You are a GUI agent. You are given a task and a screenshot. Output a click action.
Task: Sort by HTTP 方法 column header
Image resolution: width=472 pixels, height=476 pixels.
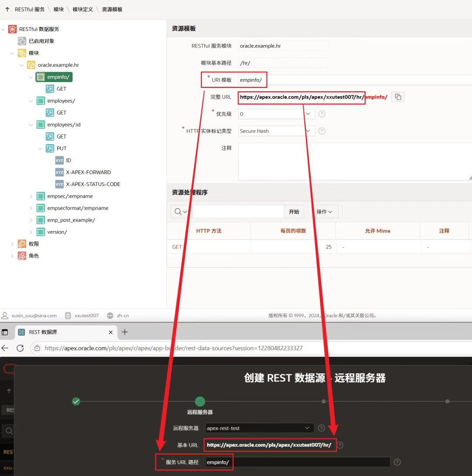click(x=208, y=231)
